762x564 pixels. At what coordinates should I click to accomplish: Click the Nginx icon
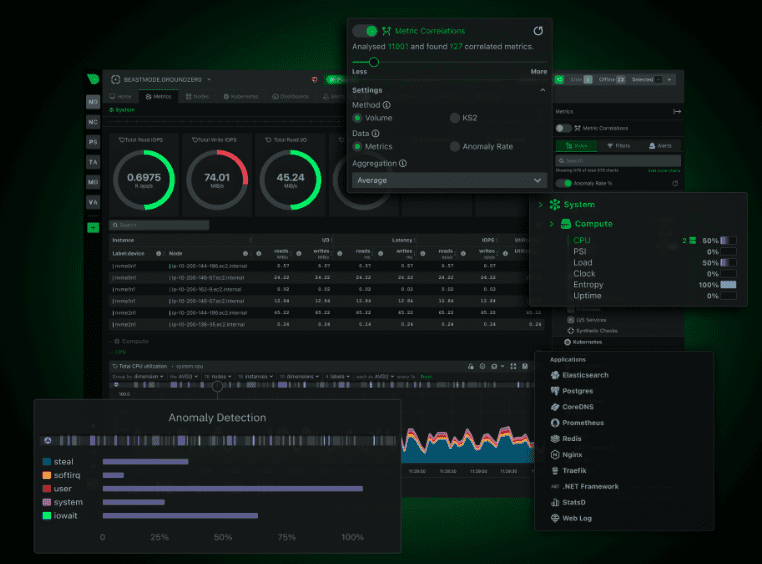click(x=555, y=455)
